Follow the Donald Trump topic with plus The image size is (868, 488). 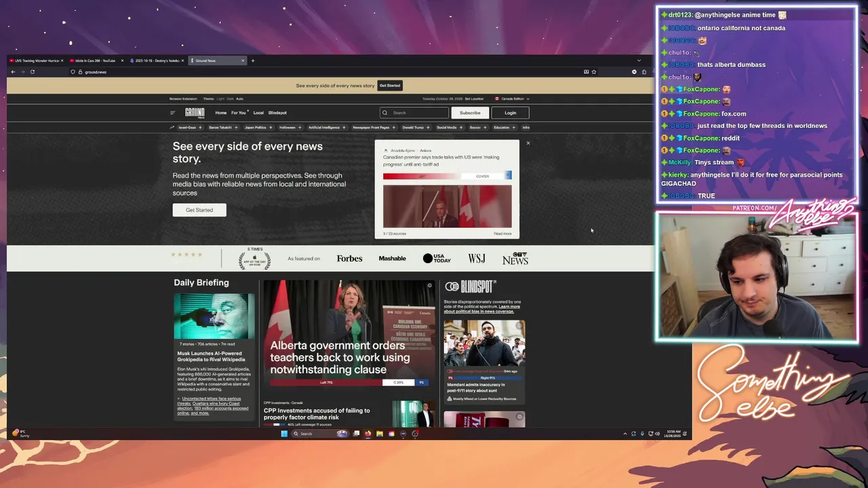[428, 127]
